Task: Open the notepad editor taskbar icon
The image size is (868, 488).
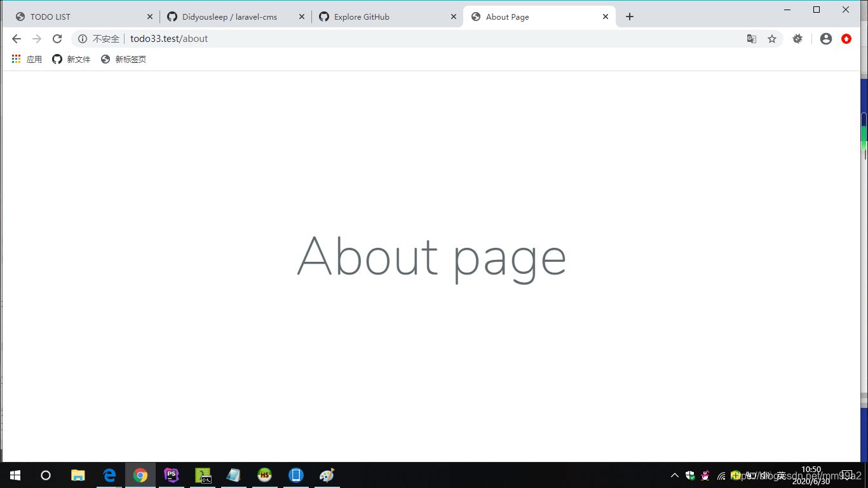Action: (x=233, y=475)
